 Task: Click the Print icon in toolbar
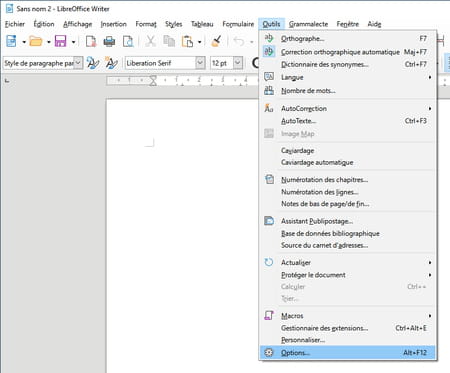click(x=109, y=41)
